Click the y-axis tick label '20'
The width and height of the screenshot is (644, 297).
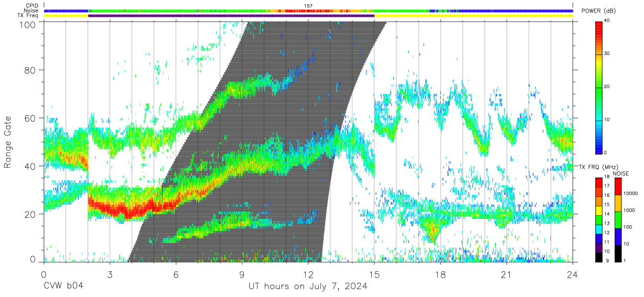tap(30, 214)
